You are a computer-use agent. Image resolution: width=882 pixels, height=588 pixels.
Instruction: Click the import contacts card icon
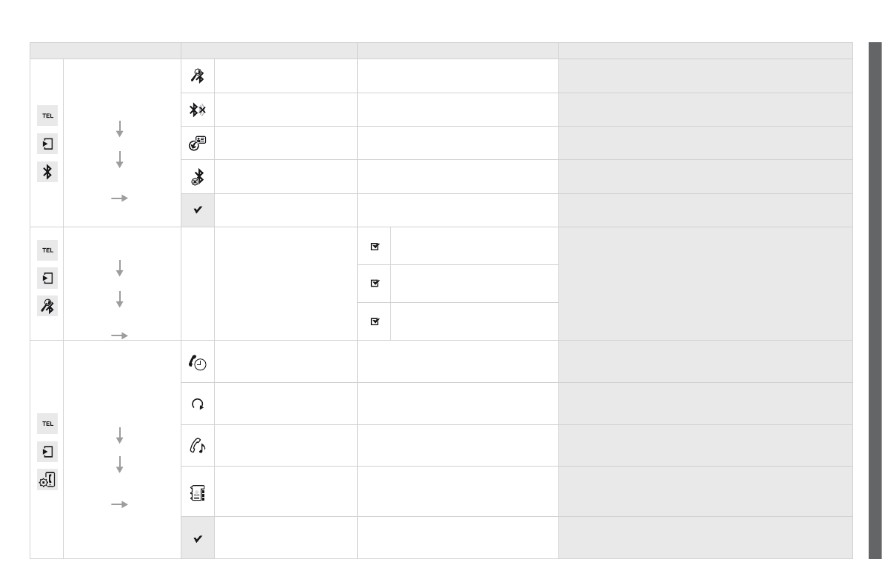[x=198, y=143]
